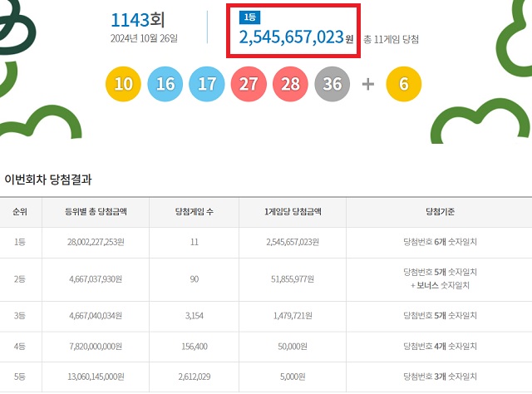Click the 당첨번호 3개 숫자일치 cell
Image resolution: width=532 pixels, height=394 pixels.
[440, 377]
